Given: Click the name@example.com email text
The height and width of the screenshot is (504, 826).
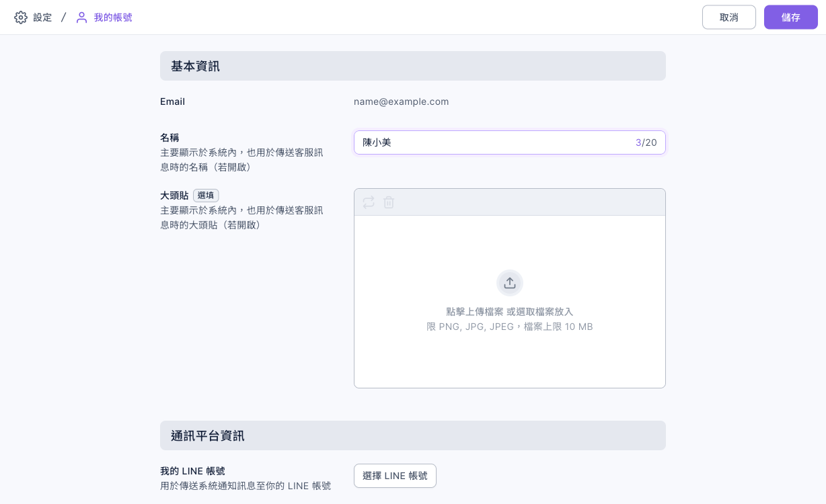Looking at the screenshot, I should [402, 102].
